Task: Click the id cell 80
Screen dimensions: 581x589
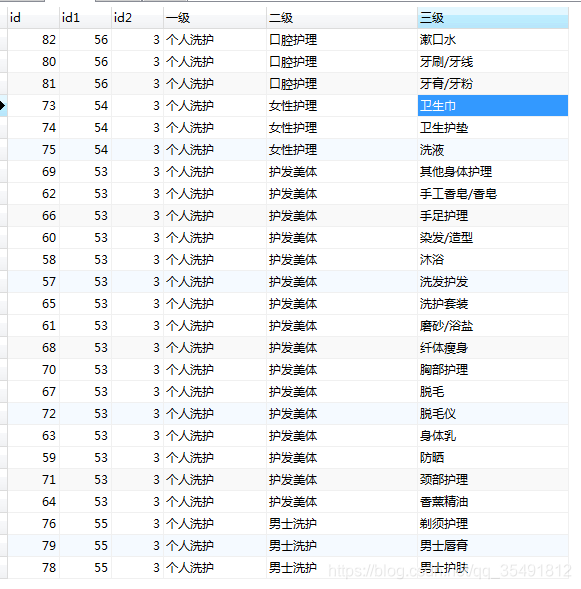Action: 33,62
